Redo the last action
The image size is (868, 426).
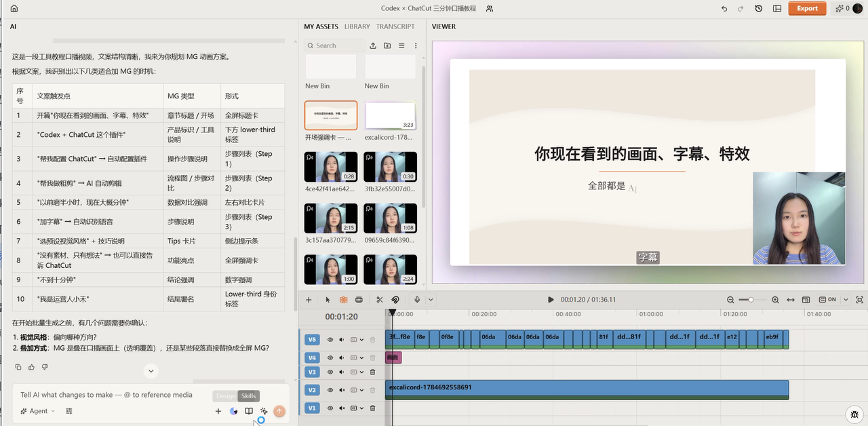coord(741,9)
